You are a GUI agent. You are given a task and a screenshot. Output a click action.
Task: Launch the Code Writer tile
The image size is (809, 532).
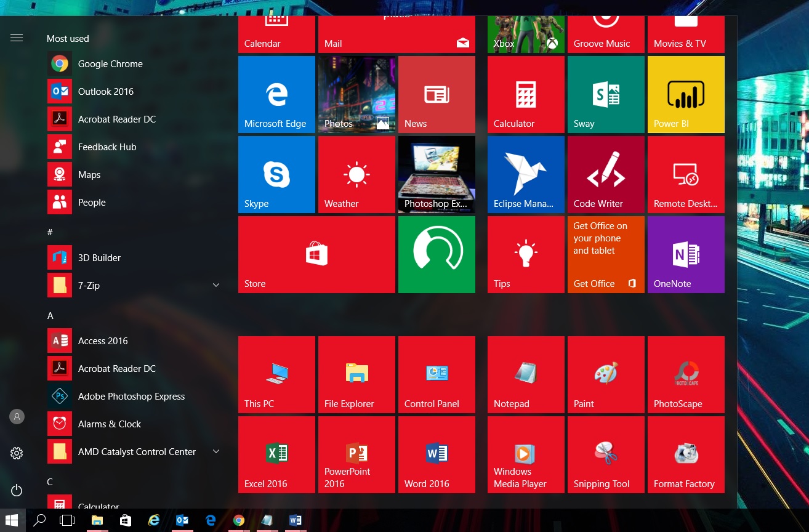(606, 174)
